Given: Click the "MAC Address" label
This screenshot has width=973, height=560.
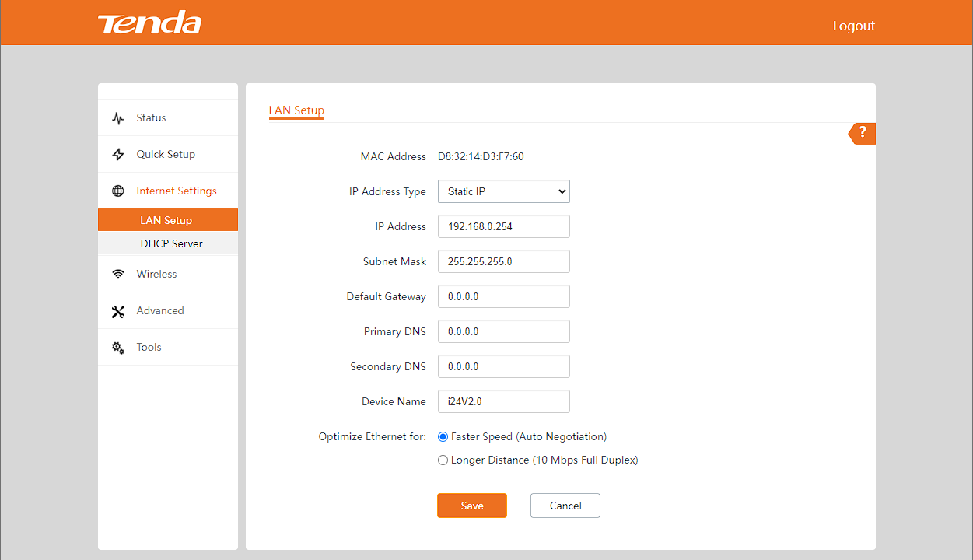Looking at the screenshot, I should (x=394, y=157).
